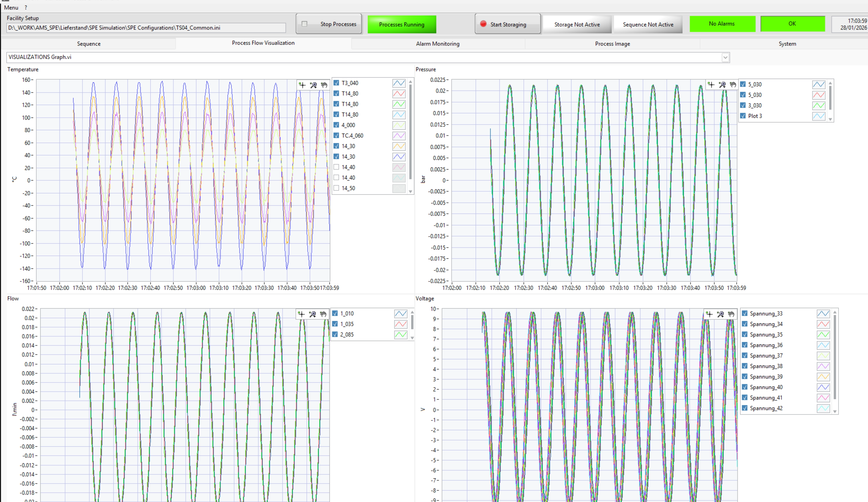Toggle Spannung_36 voltage plot visibility
Screen dimensions: 868x502
click(x=745, y=345)
